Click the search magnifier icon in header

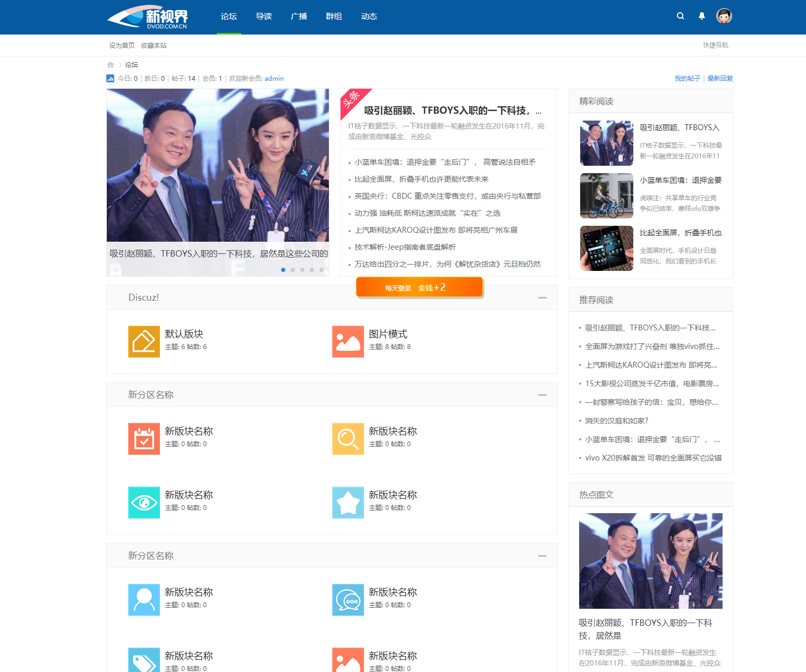coord(680,16)
